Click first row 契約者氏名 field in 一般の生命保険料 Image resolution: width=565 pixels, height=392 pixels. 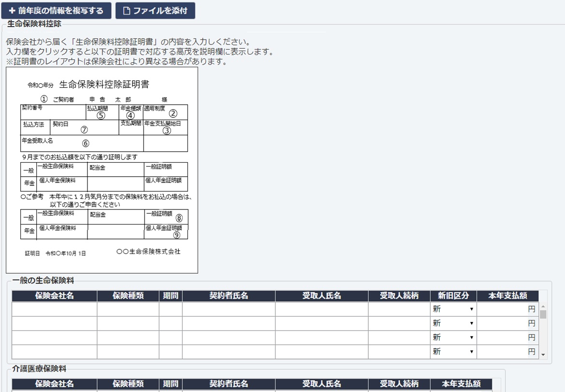pos(229,309)
